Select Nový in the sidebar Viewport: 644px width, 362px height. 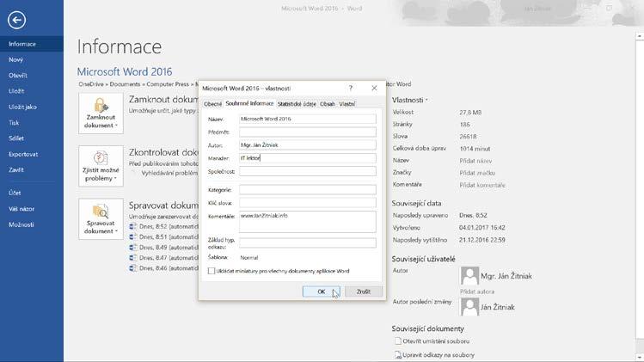point(32,59)
